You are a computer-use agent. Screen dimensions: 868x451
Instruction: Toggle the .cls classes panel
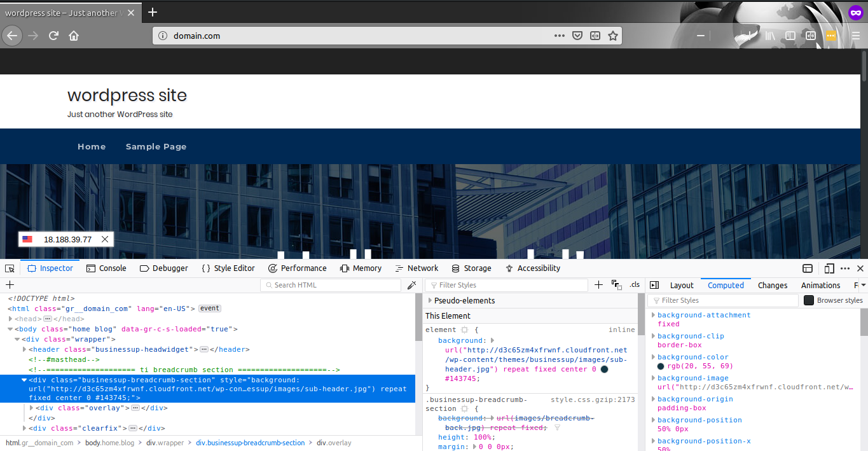coord(635,285)
